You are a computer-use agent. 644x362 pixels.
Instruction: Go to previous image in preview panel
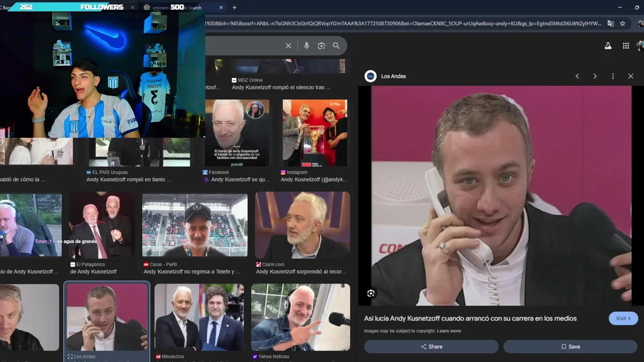pyautogui.click(x=577, y=76)
